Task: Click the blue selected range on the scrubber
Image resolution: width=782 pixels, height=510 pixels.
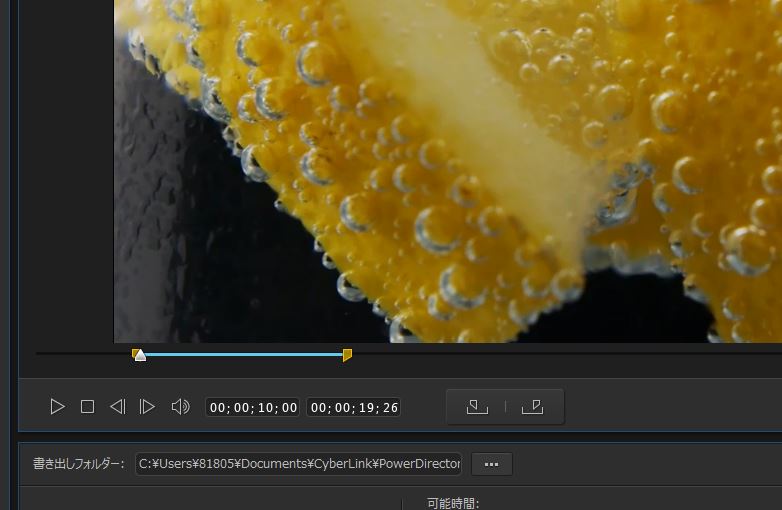Action: pyautogui.click(x=244, y=354)
